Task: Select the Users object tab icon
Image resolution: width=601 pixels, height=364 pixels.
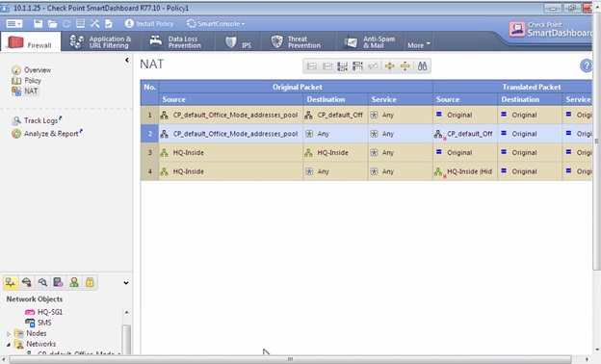Action: click(74, 283)
